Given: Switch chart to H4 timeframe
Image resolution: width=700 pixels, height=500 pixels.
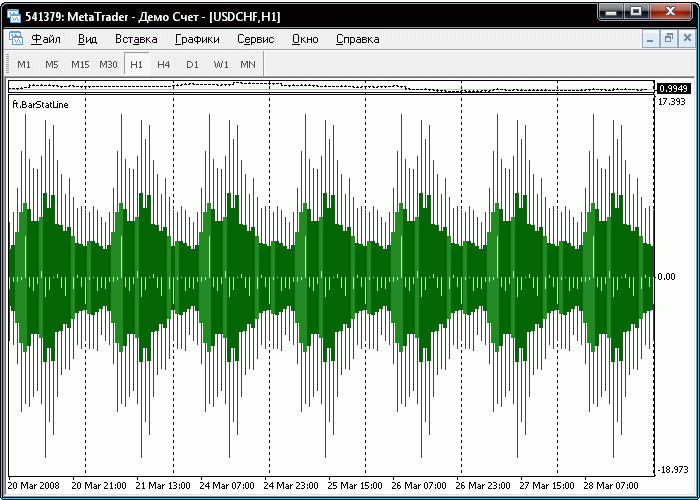Looking at the screenshot, I should (x=164, y=64).
